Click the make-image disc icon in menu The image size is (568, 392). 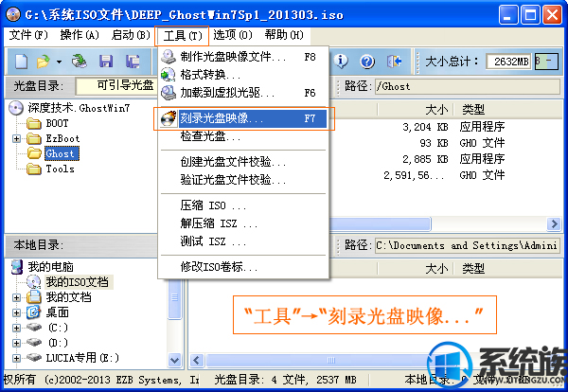(169, 57)
